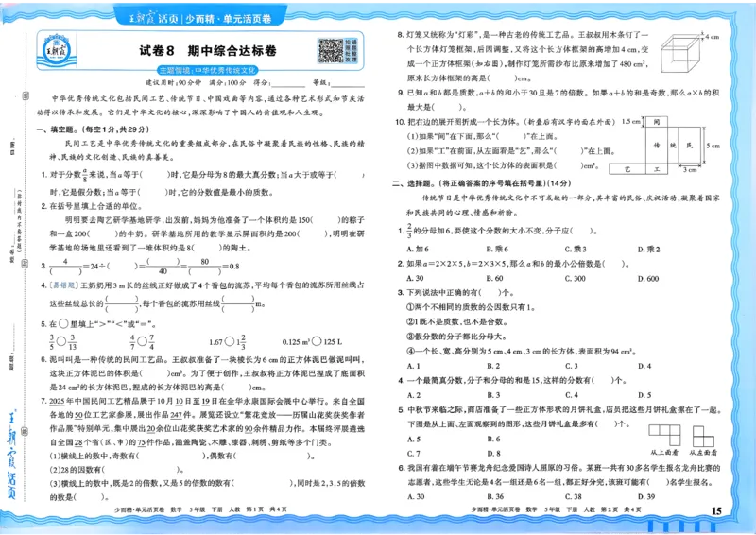Click the text 建议用时:90分钟
Viewport: 756px width, 535px height.
click(174, 83)
